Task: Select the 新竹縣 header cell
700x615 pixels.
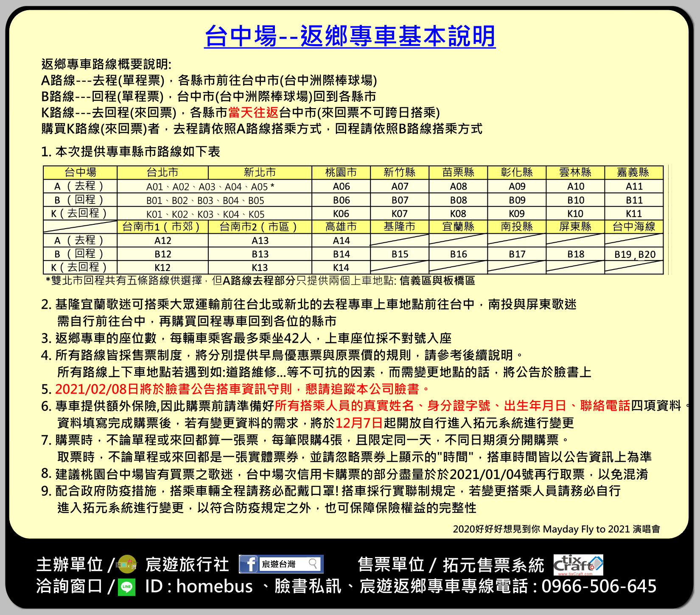Action: click(400, 173)
